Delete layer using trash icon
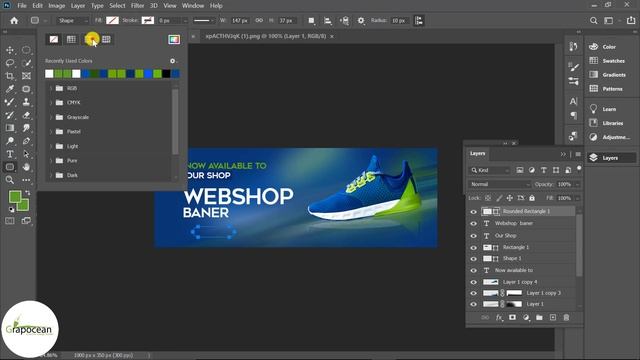 click(x=566, y=317)
